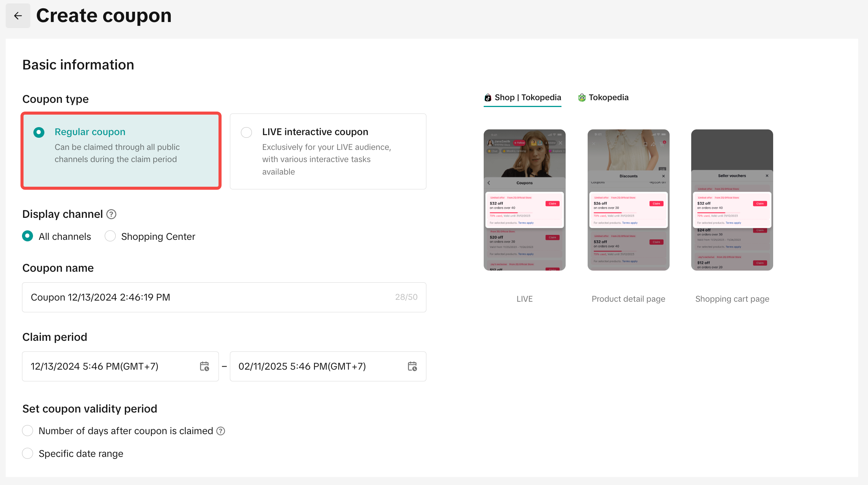Select Number of days after coupon is claimed
Viewport: 868px width, 485px height.
tap(28, 431)
